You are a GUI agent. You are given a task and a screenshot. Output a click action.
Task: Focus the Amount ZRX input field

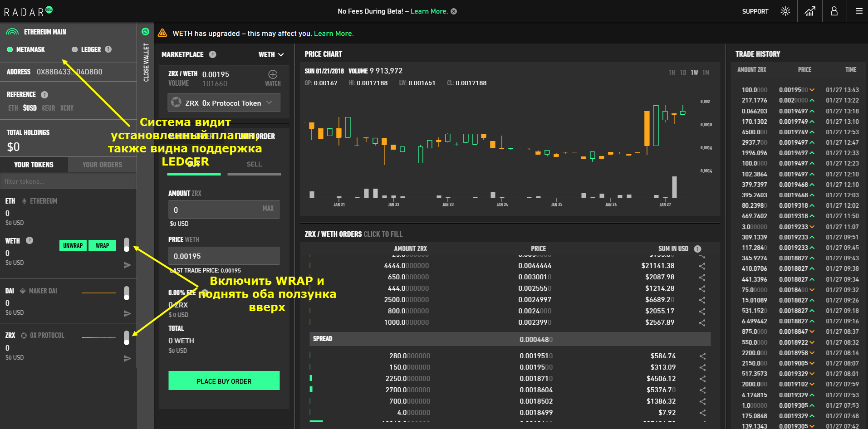(x=224, y=210)
